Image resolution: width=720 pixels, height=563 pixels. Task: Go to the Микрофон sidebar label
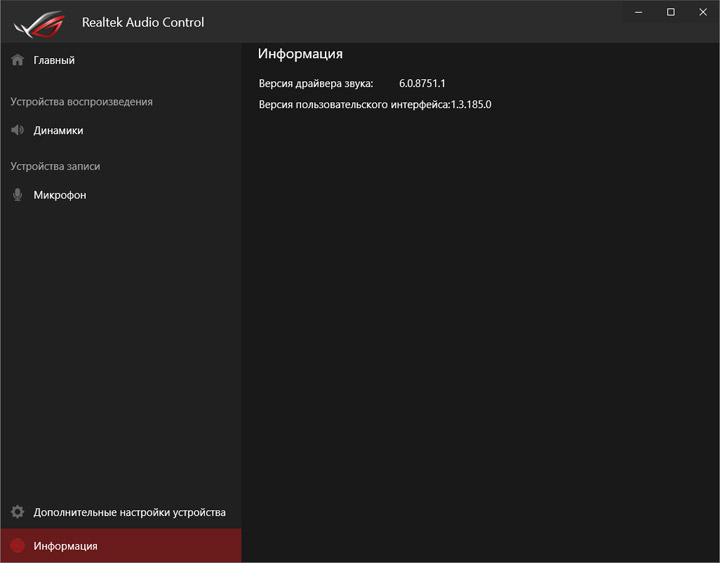pyautogui.click(x=60, y=195)
